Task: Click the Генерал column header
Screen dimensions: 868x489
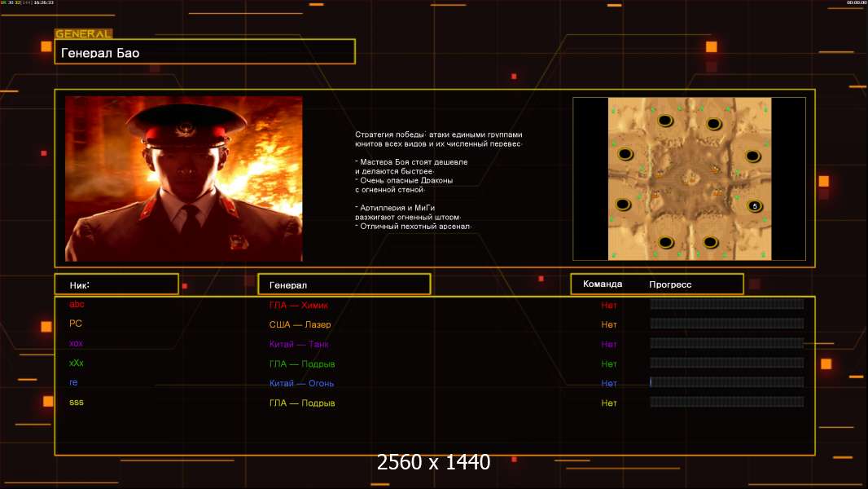Action: [344, 284]
